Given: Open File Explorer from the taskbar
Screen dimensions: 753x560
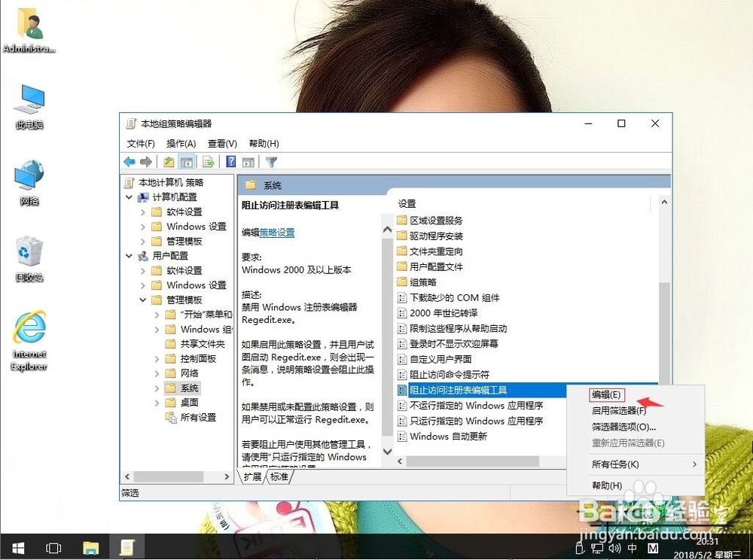Looking at the screenshot, I should point(90,547).
